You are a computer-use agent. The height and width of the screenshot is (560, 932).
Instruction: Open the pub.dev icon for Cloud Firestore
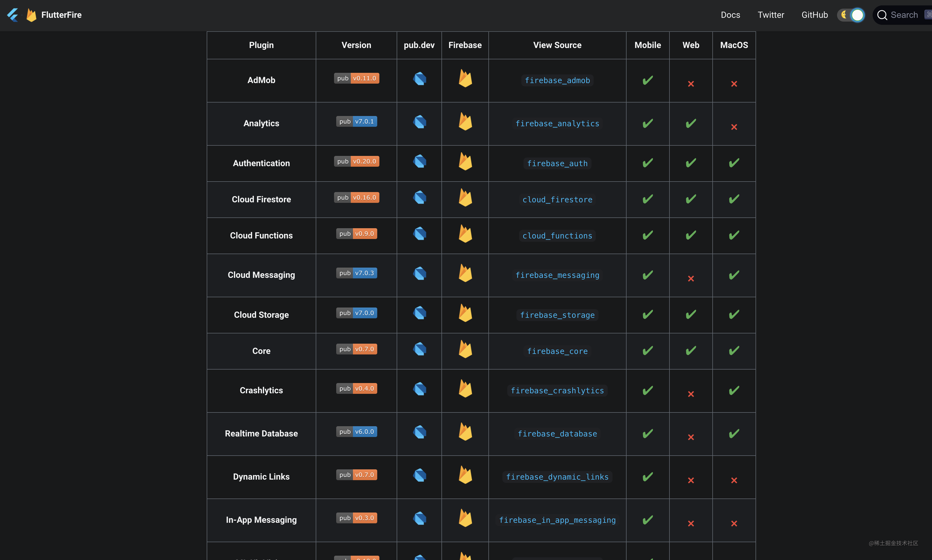[419, 197]
